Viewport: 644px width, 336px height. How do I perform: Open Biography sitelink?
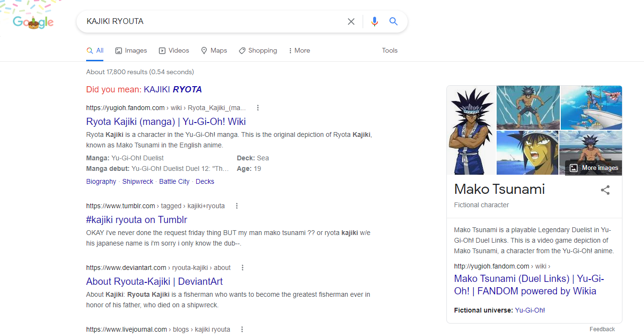[101, 181]
